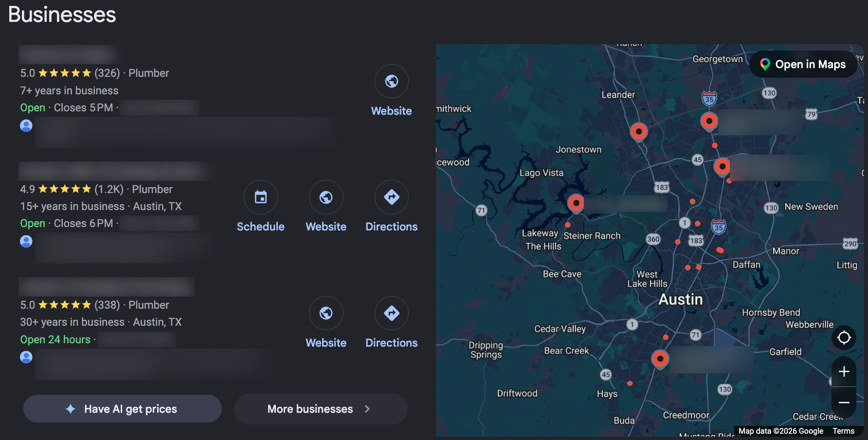Zoom out on the map
This screenshot has width=868, height=440.
click(844, 403)
